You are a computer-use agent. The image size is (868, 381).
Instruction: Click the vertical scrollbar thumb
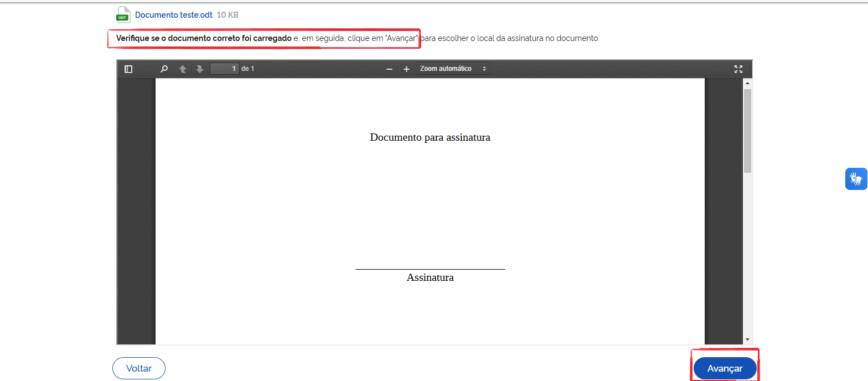tap(747, 130)
